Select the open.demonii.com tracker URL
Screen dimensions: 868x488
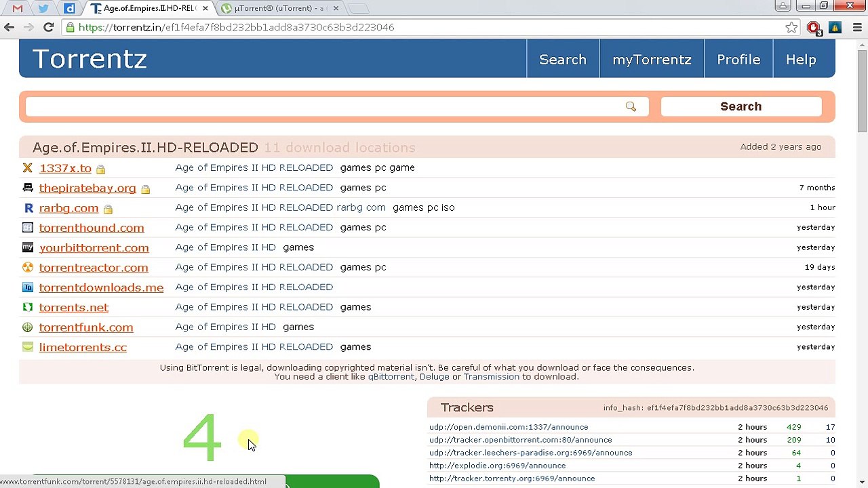(509, 427)
